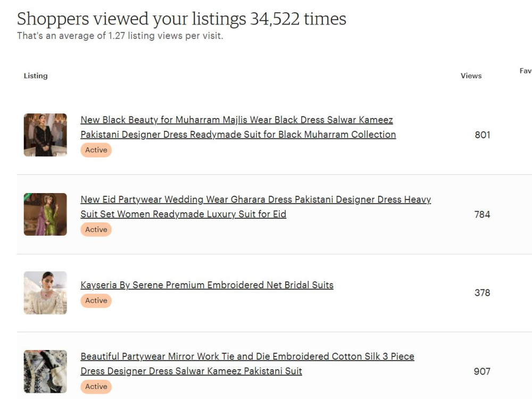Image resolution: width=532 pixels, height=399 pixels.
Task: Open Kayseria By Serene Premium Embroidered link
Action: click(x=207, y=285)
